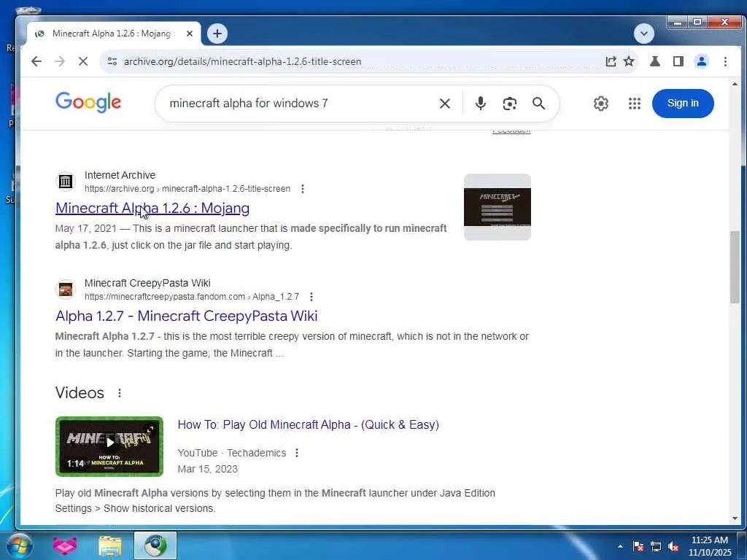Open the Minecraft Alpha 1.2.6 : Mojang result
The width and height of the screenshot is (747, 560).
tap(152, 208)
